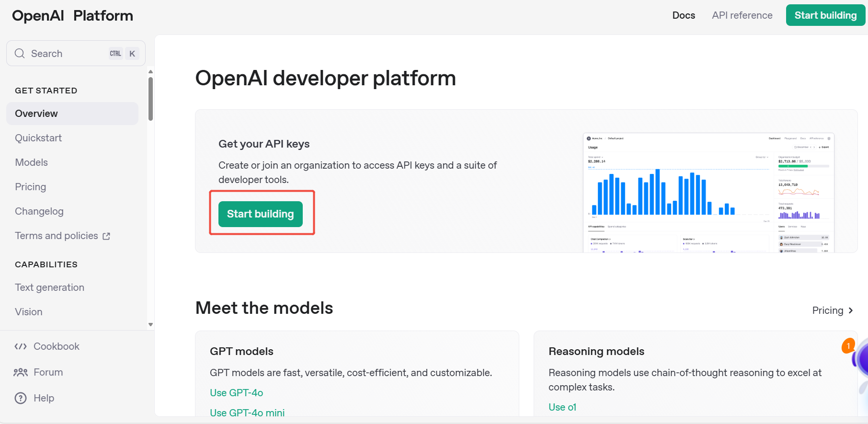Click the Forum people icon
This screenshot has width=868, height=424.
(21, 372)
